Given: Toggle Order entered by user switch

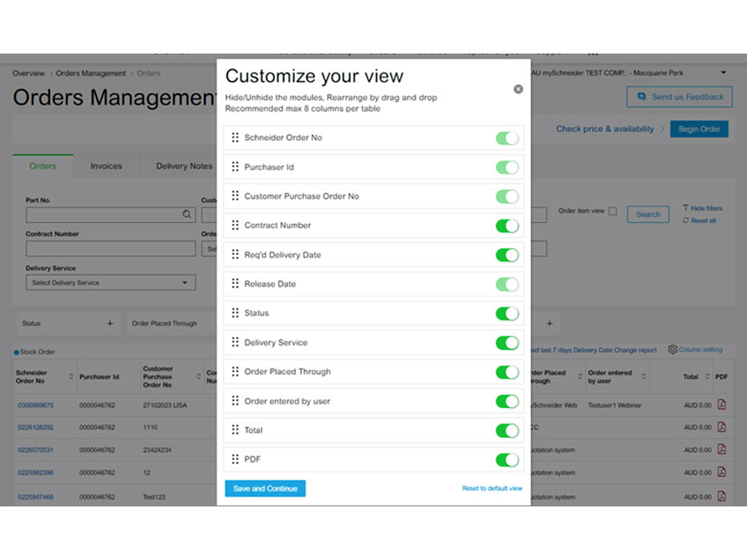Looking at the screenshot, I should [507, 402].
